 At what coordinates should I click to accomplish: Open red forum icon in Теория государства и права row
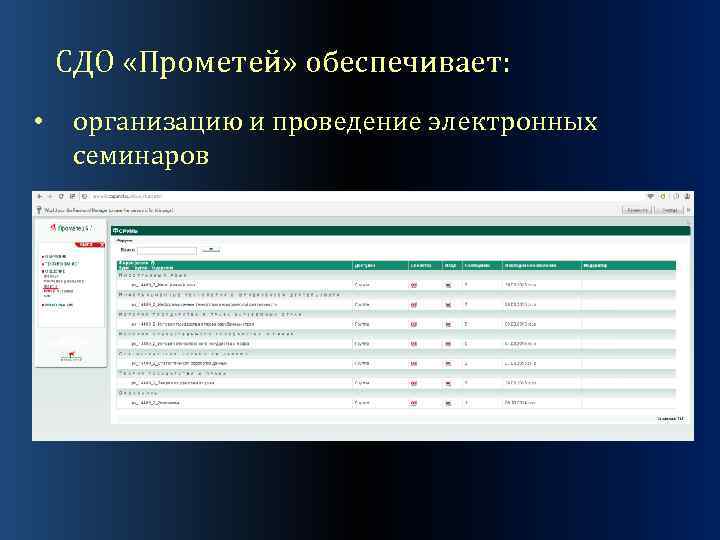(x=413, y=383)
